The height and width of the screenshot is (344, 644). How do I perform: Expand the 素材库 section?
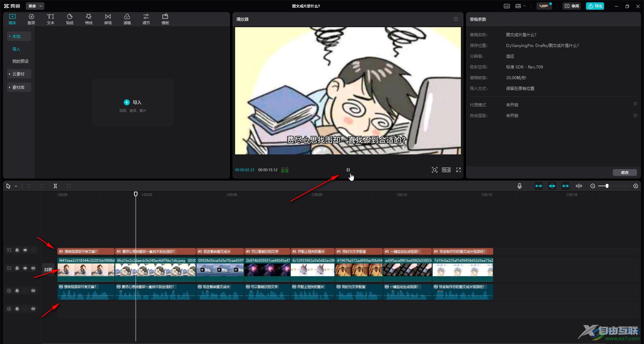coord(19,87)
